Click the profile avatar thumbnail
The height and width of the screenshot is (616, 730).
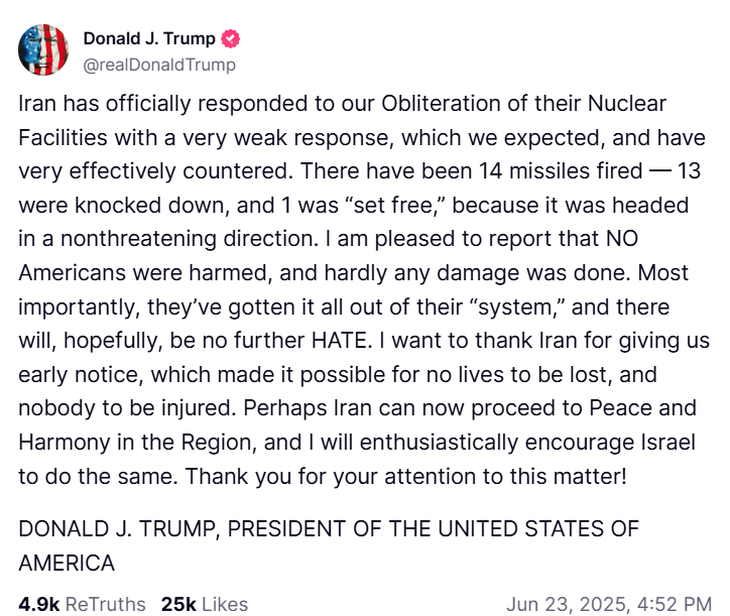[43, 50]
